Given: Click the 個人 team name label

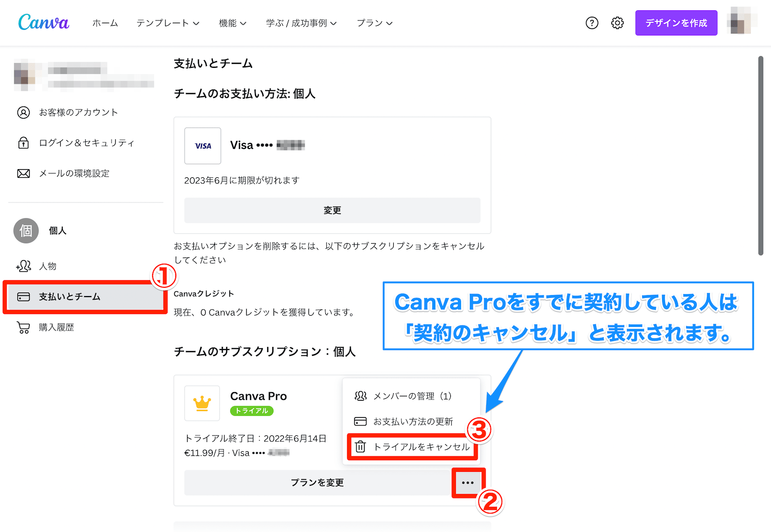Looking at the screenshot, I should click(x=58, y=231).
